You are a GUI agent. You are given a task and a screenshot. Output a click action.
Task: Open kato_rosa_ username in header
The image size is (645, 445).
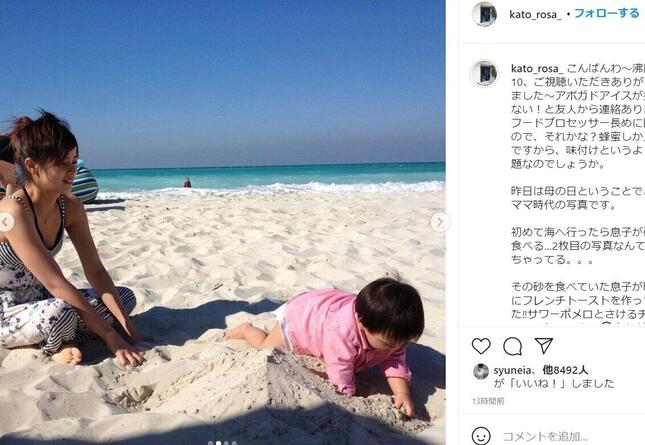tap(536, 15)
